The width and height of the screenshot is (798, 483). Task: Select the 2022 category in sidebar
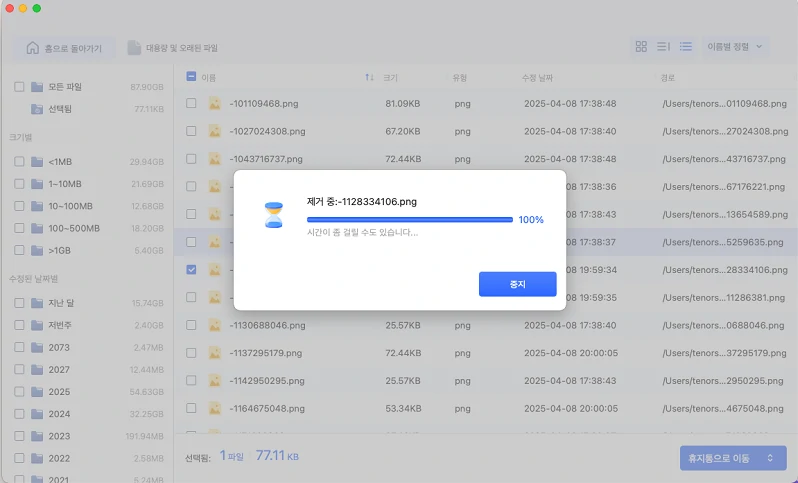[59, 459]
